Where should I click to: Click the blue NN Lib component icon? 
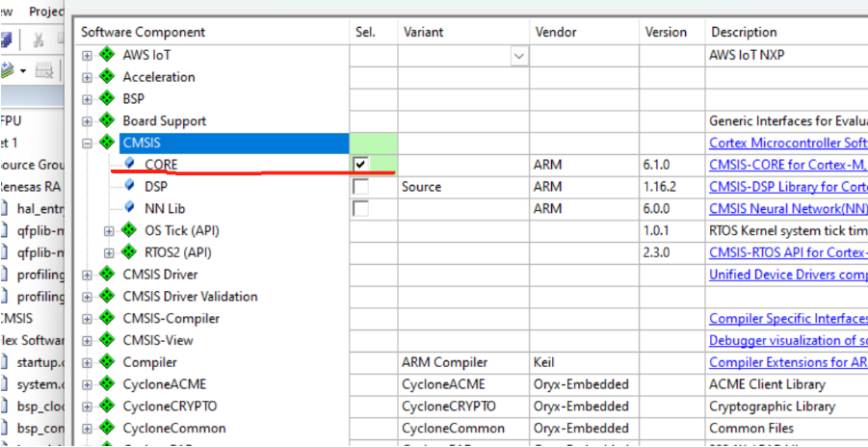[x=128, y=208]
